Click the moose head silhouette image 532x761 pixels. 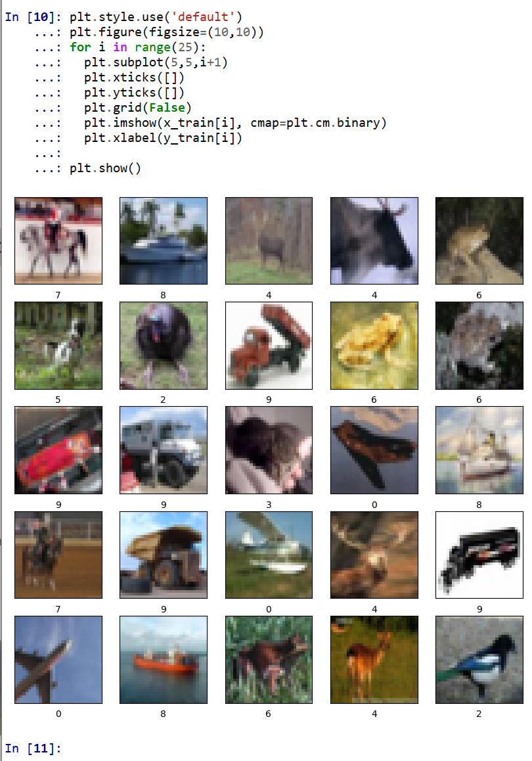point(374,241)
